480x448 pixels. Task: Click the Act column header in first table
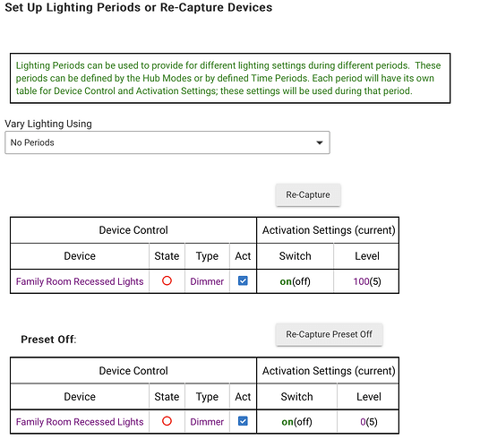pyautogui.click(x=243, y=256)
